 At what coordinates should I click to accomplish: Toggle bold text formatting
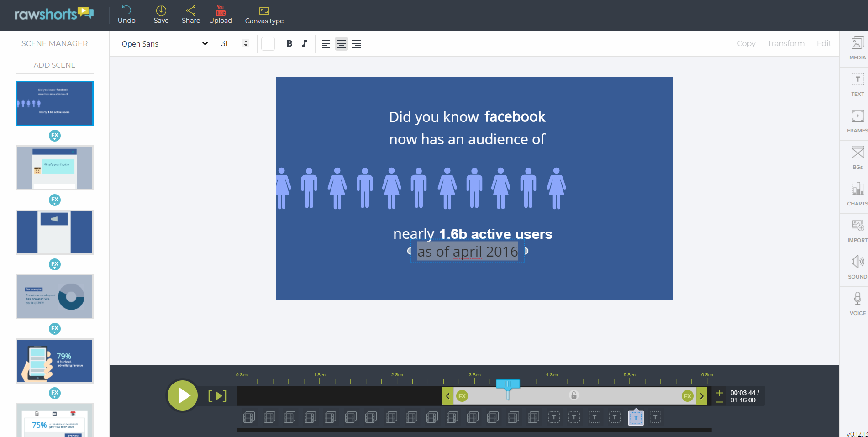(289, 44)
